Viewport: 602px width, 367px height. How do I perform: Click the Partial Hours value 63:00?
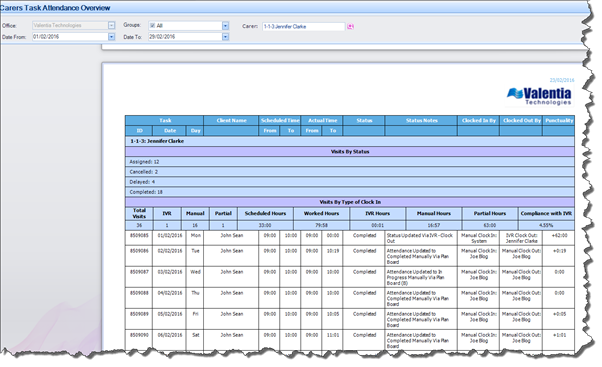[490, 225]
